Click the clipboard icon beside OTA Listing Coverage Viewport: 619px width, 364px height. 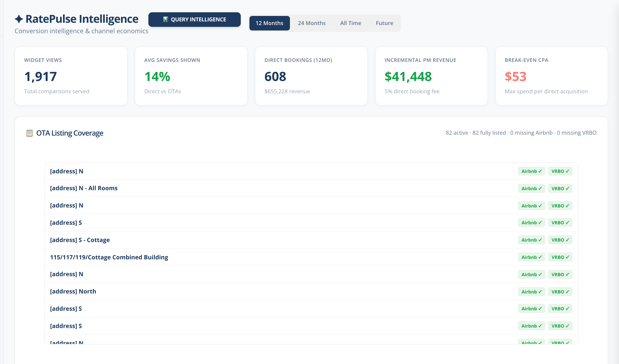pyautogui.click(x=30, y=133)
